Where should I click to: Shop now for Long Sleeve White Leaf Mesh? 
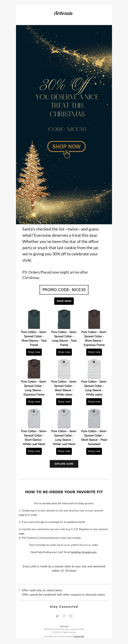[64, 451]
